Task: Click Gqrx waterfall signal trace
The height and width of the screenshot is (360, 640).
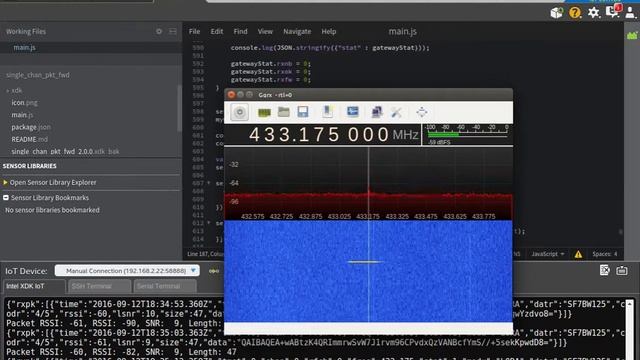Action: pos(364,262)
